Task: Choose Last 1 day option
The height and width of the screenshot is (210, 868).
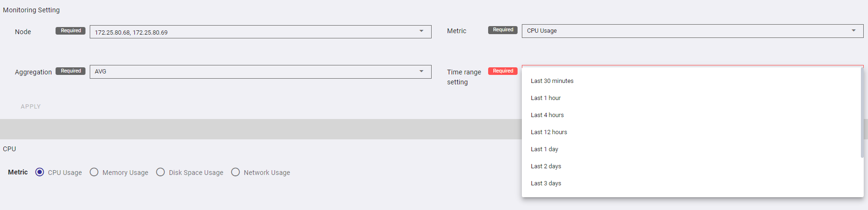Action: [544, 149]
